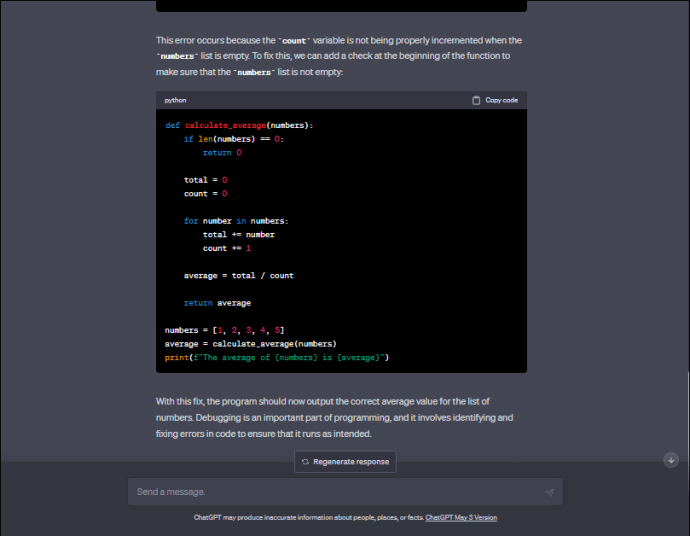Click the 'def calculate_average(numbers):' code line
This screenshot has height=536, width=690.
[x=239, y=125]
